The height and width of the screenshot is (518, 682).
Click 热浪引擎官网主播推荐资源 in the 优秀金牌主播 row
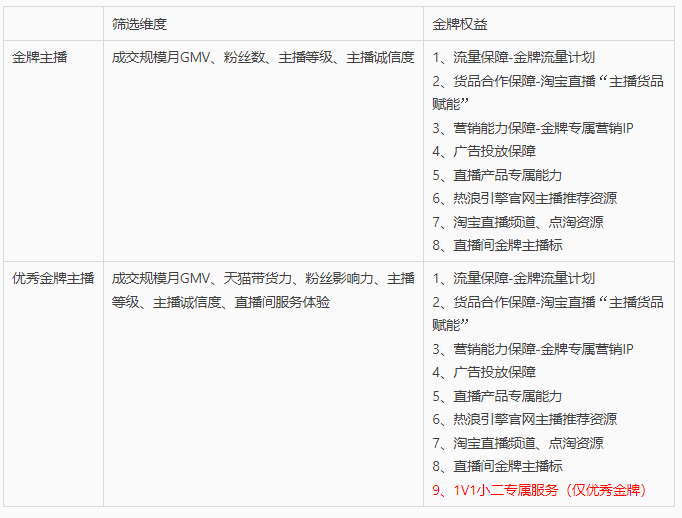(524, 419)
